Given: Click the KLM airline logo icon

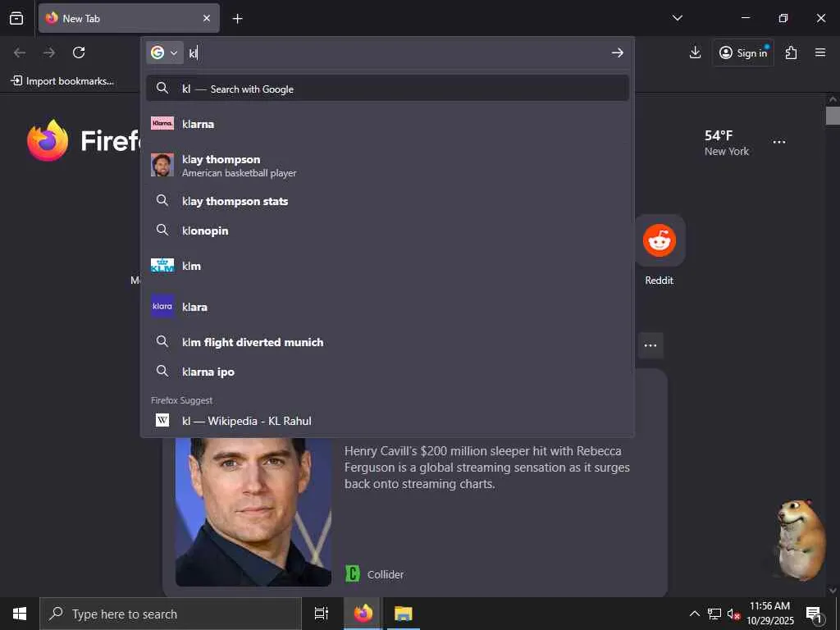Looking at the screenshot, I should tap(162, 265).
